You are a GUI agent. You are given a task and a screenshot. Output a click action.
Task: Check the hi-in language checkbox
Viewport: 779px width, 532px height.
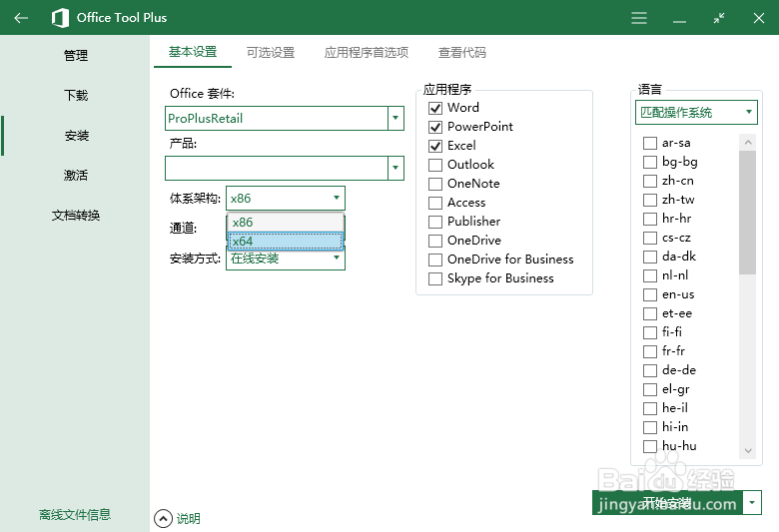click(650, 427)
